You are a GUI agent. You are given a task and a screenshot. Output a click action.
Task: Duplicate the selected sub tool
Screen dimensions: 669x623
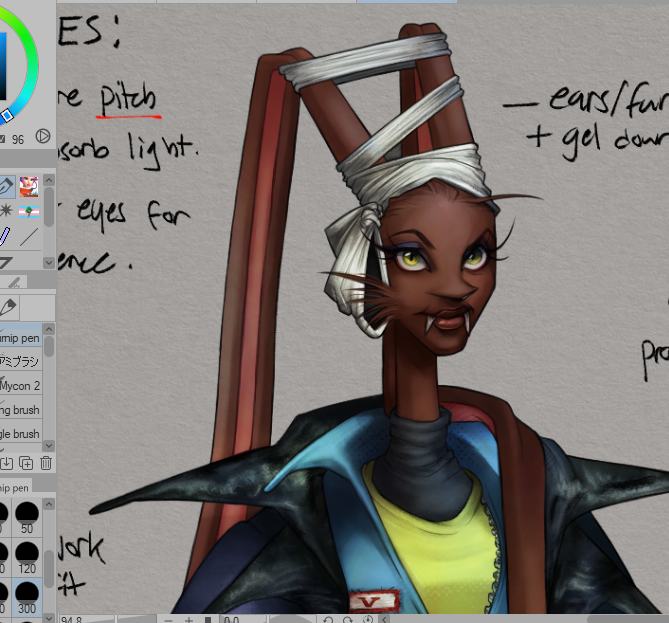click(26, 463)
